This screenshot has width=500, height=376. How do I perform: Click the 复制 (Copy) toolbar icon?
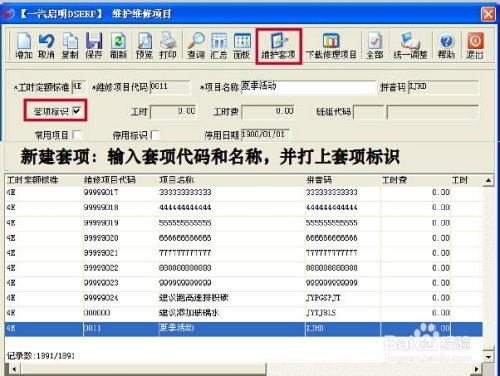tap(70, 46)
